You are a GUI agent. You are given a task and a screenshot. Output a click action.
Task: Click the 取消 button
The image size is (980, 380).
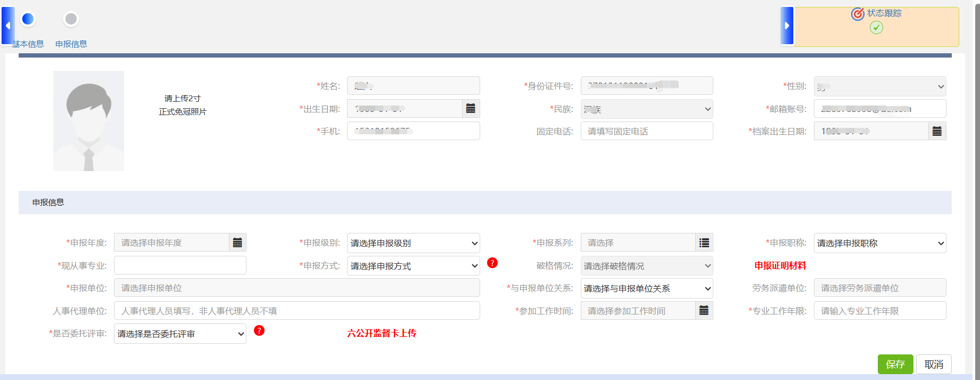[934, 364]
